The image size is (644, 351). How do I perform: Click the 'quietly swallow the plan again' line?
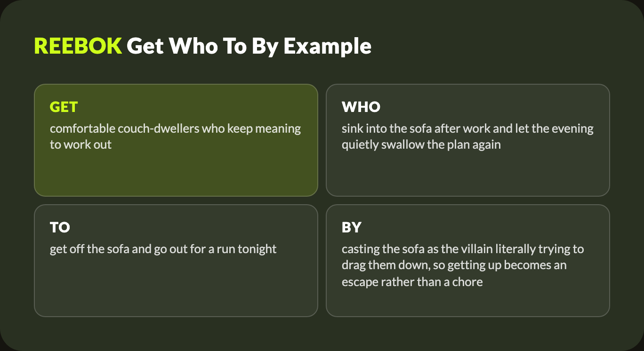pos(421,144)
